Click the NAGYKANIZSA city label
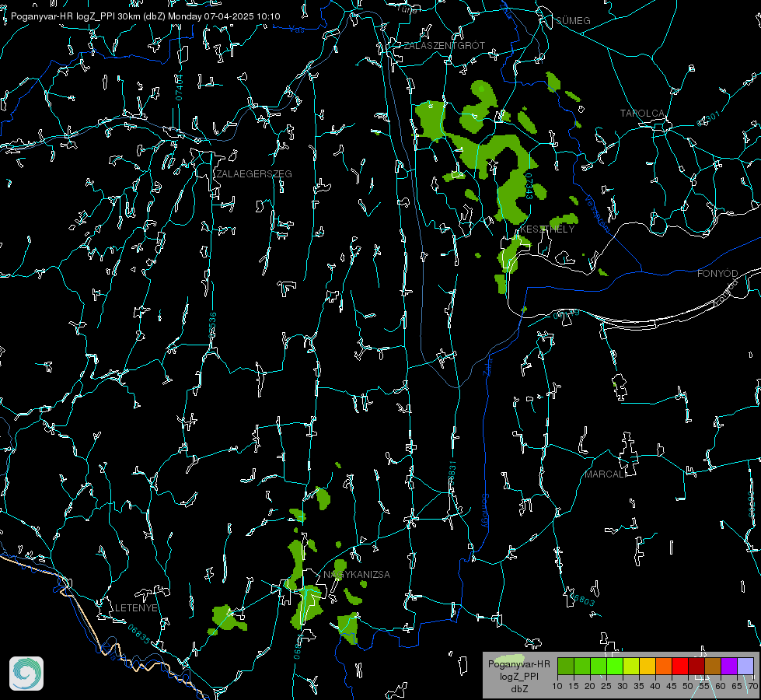 [x=356, y=574]
